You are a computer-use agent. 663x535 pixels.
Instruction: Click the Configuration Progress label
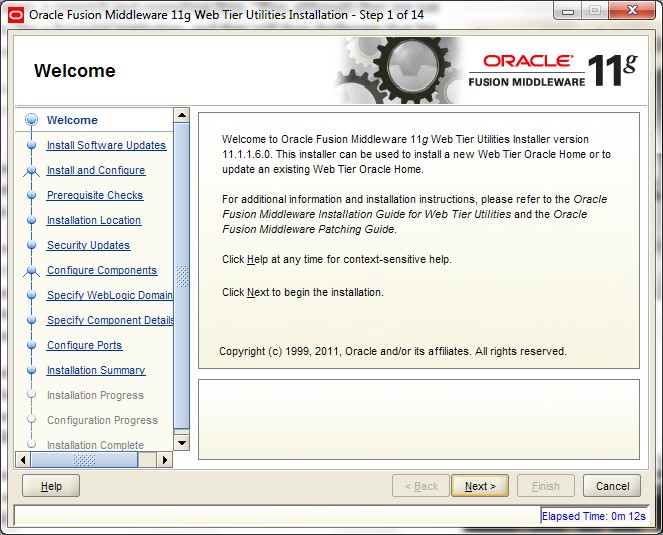tap(102, 420)
